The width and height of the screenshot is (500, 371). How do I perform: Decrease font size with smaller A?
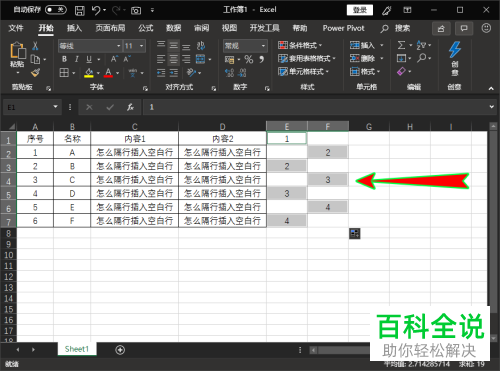pos(127,59)
